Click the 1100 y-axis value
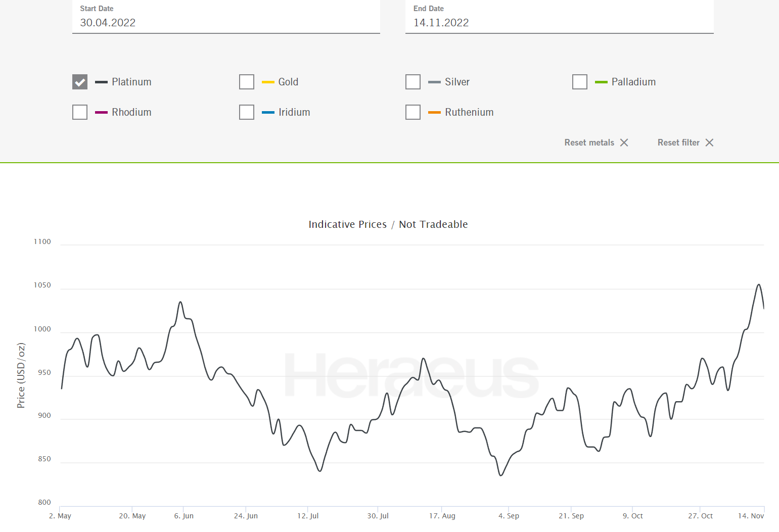The width and height of the screenshot is (779, 532). [42, 241]
